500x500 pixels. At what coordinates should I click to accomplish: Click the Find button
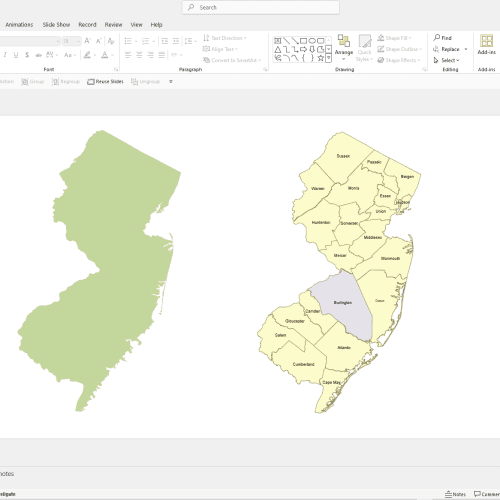[442, 38]
